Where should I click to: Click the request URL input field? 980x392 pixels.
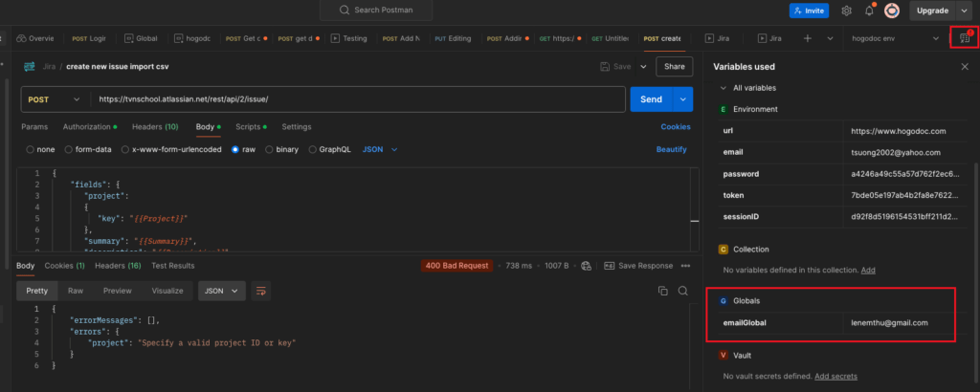point(358,99)
